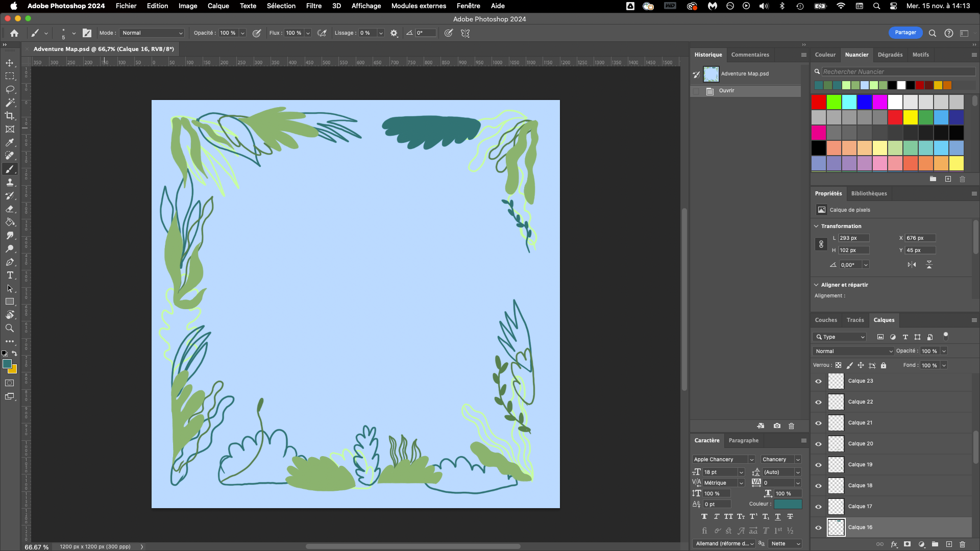This screenshot has height=551, width=980.
Task: Select the Paint Bucket tool
Action: click(10, 222)
